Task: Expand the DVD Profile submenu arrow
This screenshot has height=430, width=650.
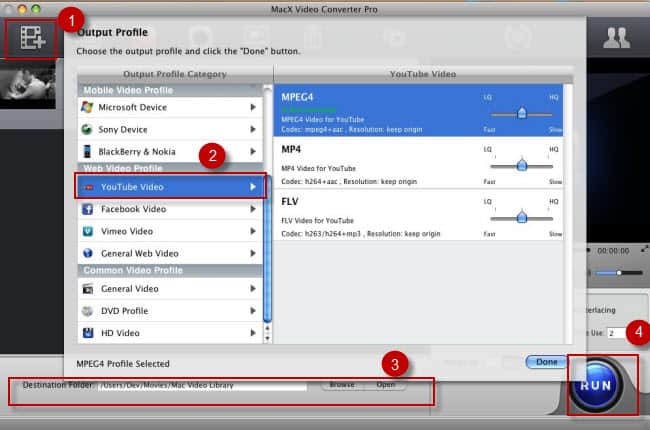Action: click(253, 311)
